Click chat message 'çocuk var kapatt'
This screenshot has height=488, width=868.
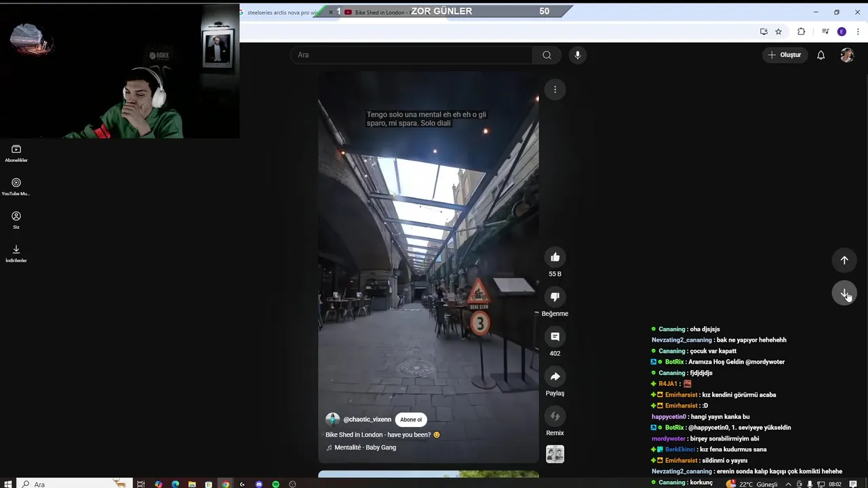point(713,351)
